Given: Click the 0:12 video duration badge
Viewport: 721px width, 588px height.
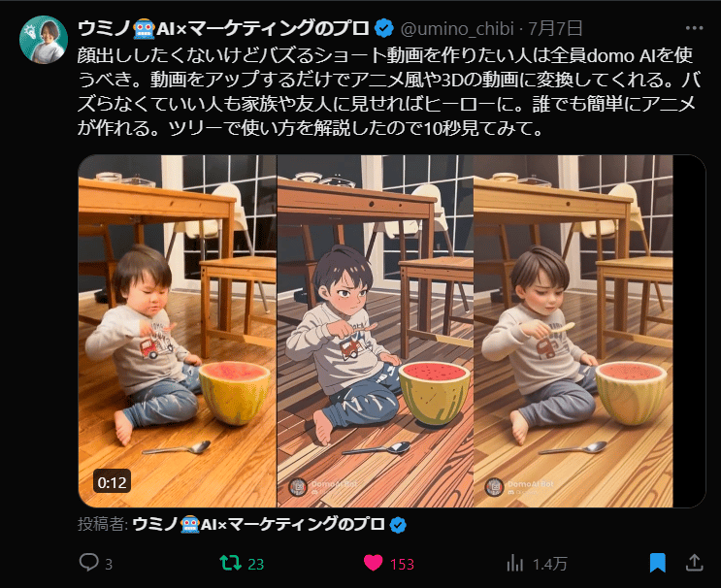Looking at the screenshot, I should (113, 482).
